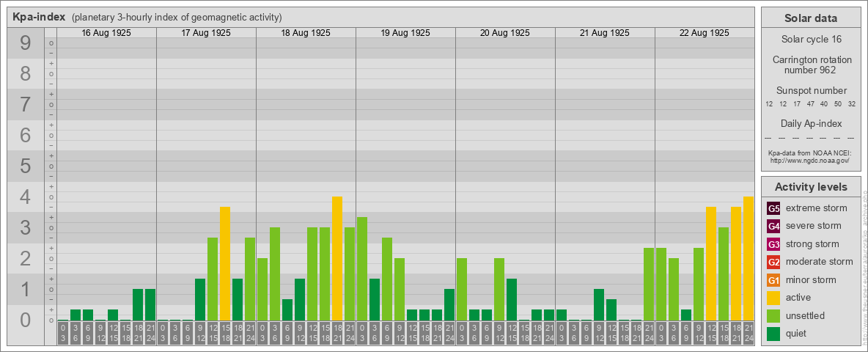Click the tall 0-3 bar on 19 Aug
This screenshot has height=352, width=868.
[x=362, y=269]
